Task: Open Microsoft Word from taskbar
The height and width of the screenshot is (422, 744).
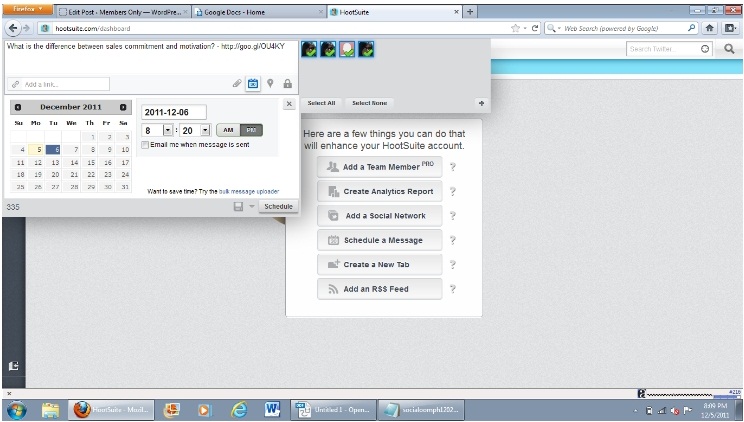Action: tap(272, 410)
